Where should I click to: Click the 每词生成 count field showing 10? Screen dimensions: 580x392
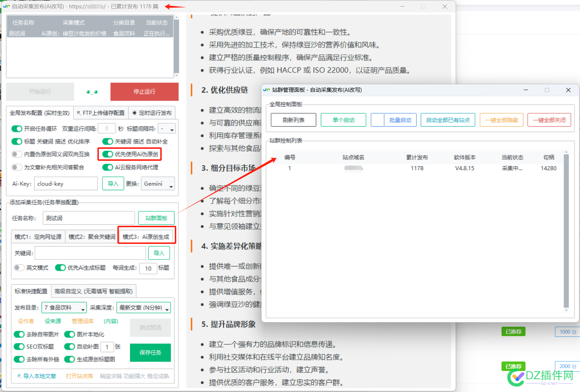[x=148, y=268]
